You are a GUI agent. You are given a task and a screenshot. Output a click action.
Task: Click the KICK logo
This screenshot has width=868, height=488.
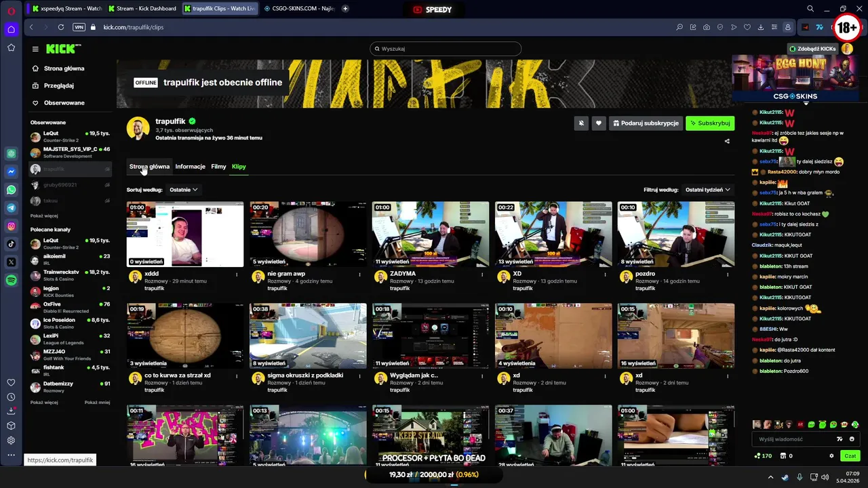[63, 49]
